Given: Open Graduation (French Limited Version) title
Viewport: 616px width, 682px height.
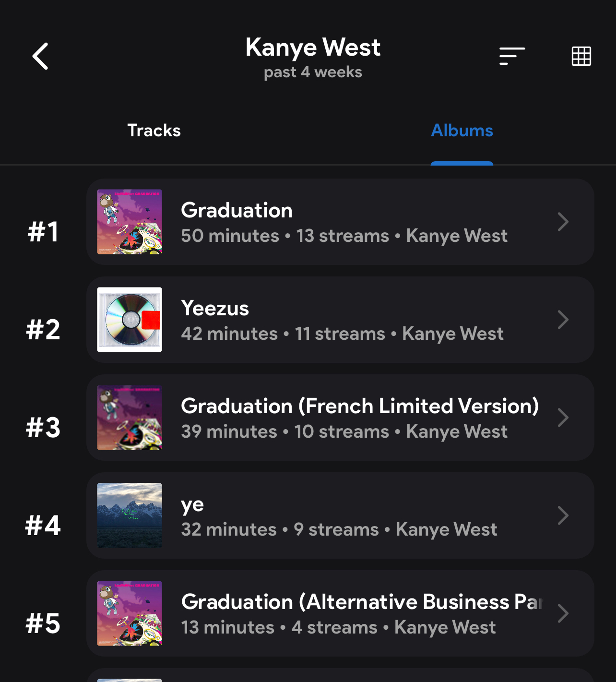Looking at the screenshot, I should 360,406.
